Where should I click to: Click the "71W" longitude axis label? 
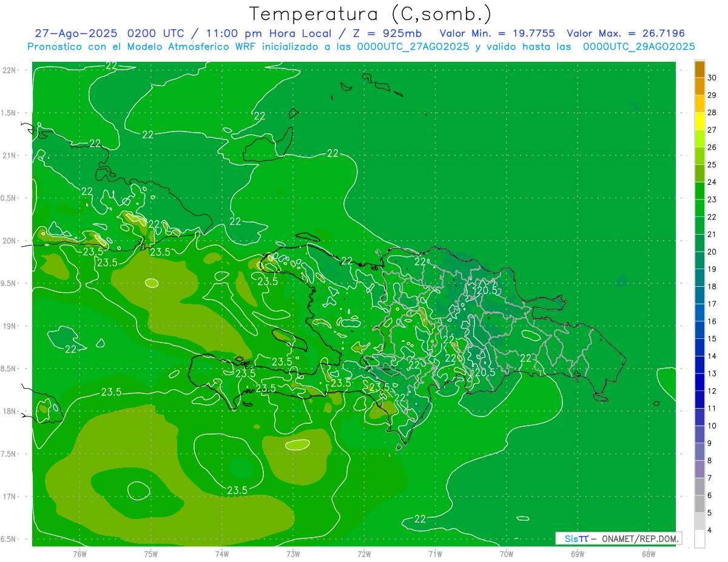point(435,554)
